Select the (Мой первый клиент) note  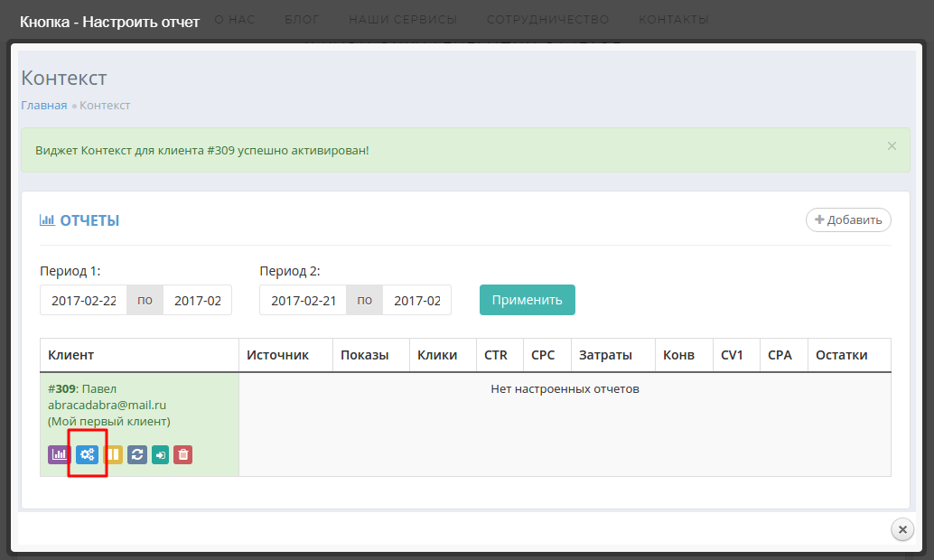point(109,422)
